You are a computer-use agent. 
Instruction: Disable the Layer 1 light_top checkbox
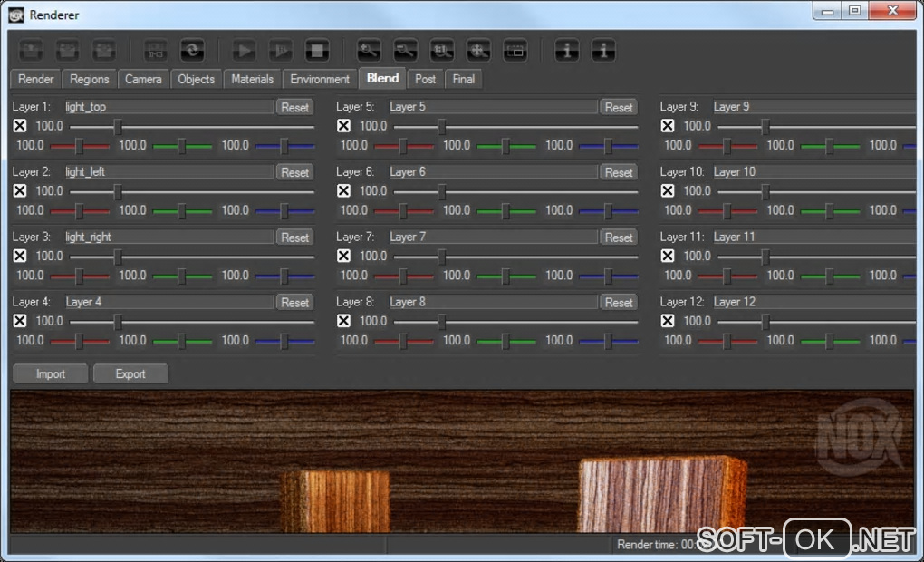click(x=19, y=126)
